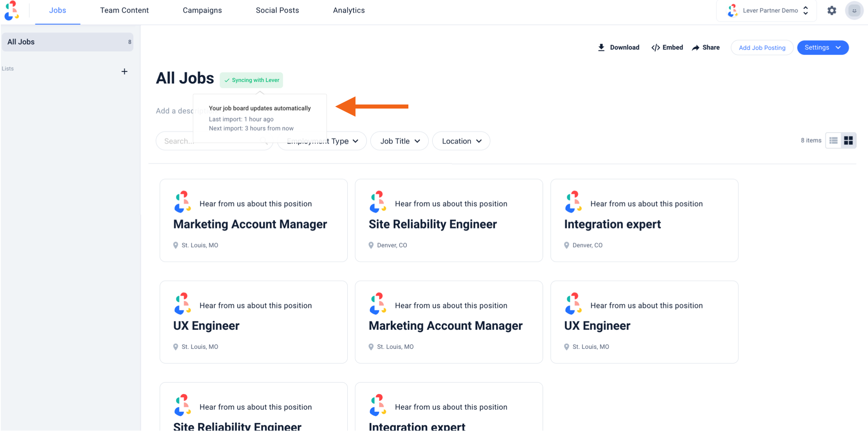Viewport: 868px width, 431px height.
Task: Go to the Campaigns tab
Action: [x=202, y=11]
